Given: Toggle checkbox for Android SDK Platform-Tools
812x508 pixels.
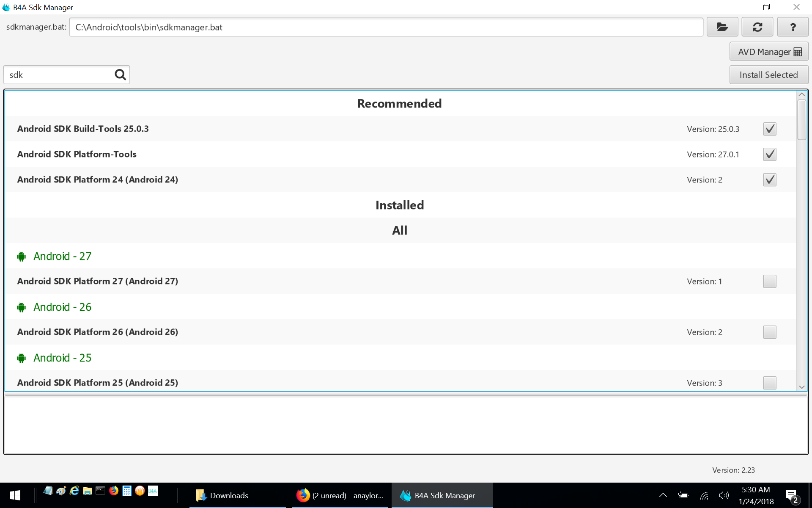Looking at the screenshot, I should [x=769, y=154].
